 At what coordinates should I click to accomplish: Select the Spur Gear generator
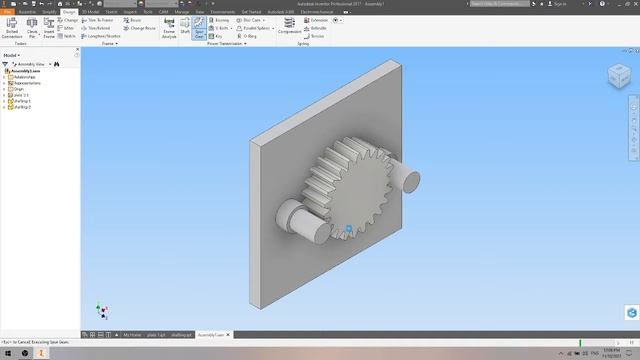[199, 28]
